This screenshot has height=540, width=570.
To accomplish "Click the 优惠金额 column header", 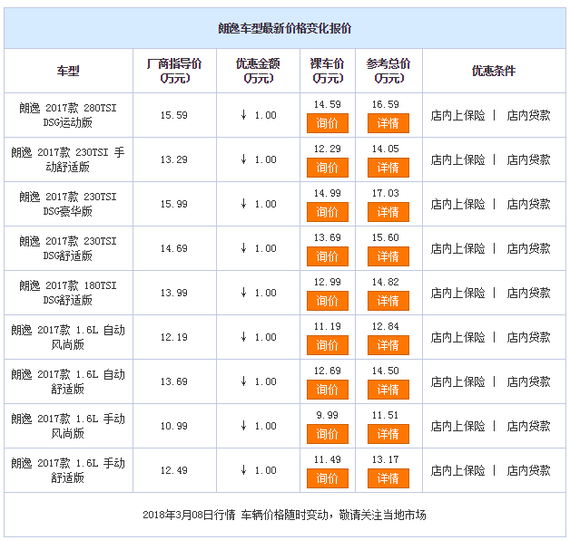I will point(258,71).
